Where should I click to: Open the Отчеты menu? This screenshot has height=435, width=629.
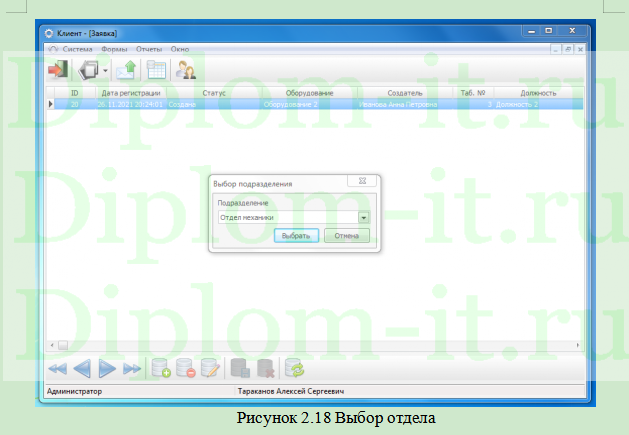[x=148, y=48]
